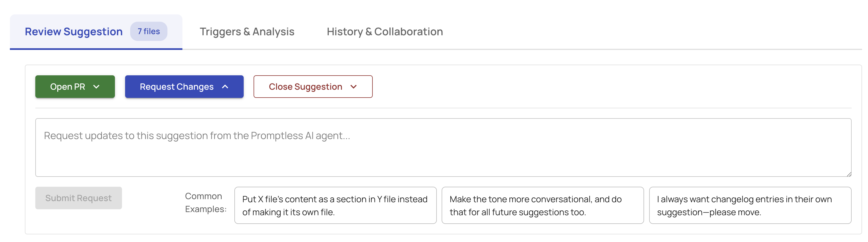Screen dimensions: 868x242
Task: Select the Review Suggestion tab
Action: pyautogui.click(x=74, y=32)
